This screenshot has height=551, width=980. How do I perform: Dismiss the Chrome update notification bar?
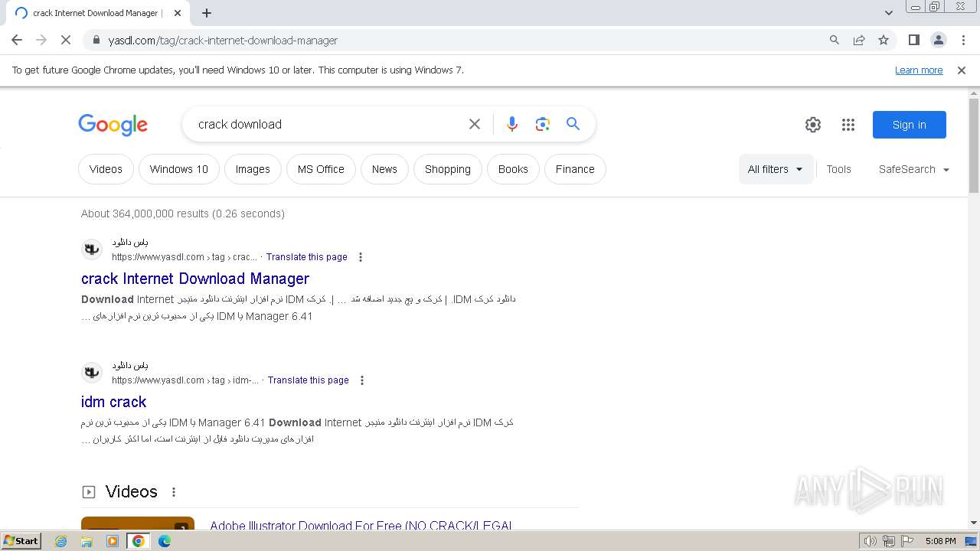click(x=962, y=70)
